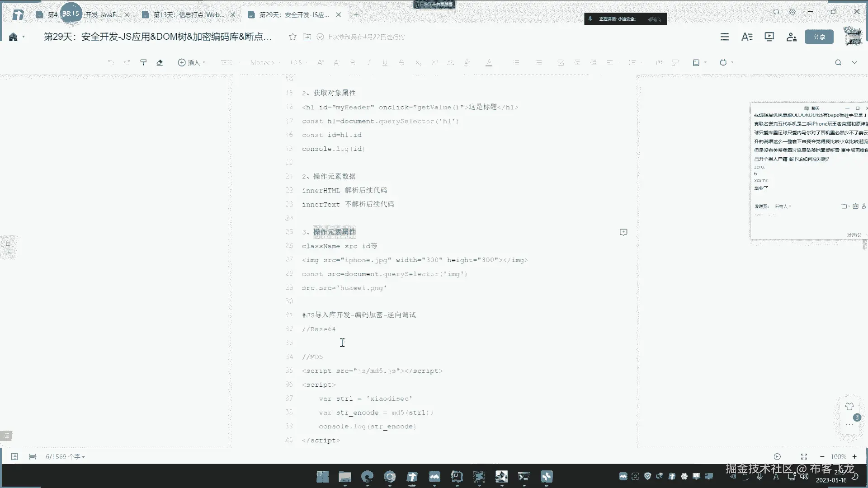Viewport: 868px width, 488px height.
Task: Open search in document
Action: 838,62
